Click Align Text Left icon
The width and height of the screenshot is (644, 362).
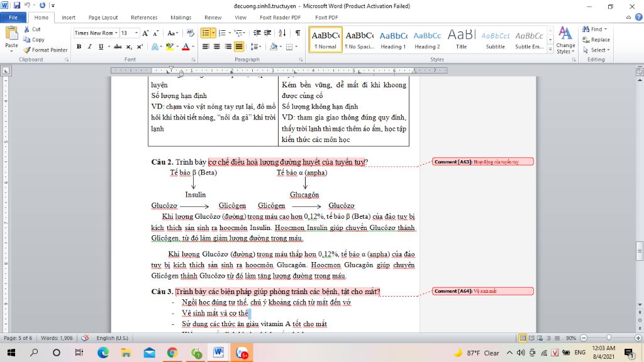click(x=206, y=47)
